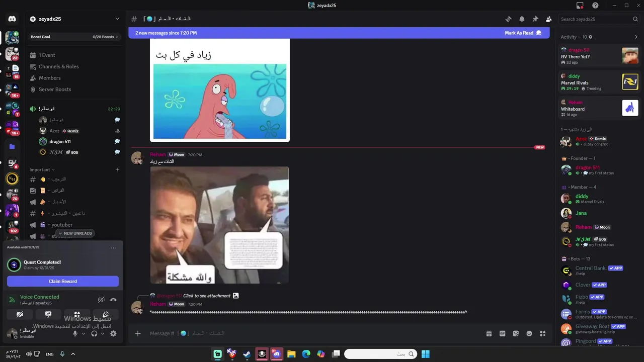644x362 pixels.
Task: Open Central Bank bot profile
Action: (600, 270)
